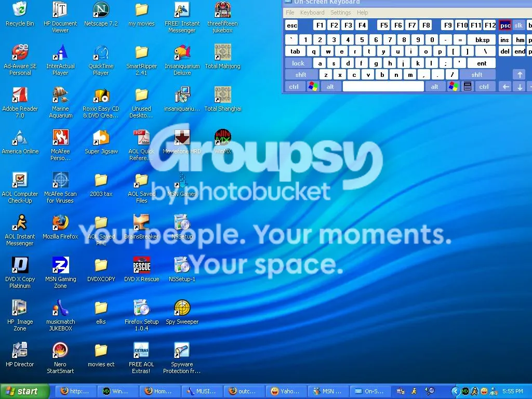Launch Mozilla Firefox desktop icon
Image resolution: width=532 pixels, height=399 pixels.
[60, 227]
